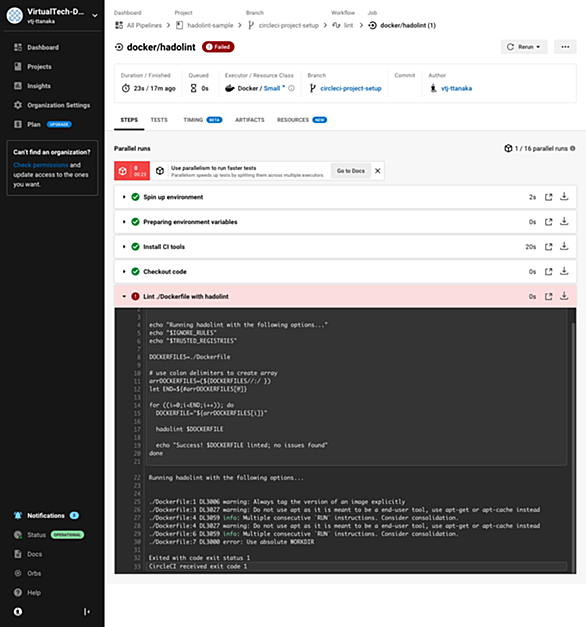Open Install CI tools output in new tab

[x=548, y=247]
